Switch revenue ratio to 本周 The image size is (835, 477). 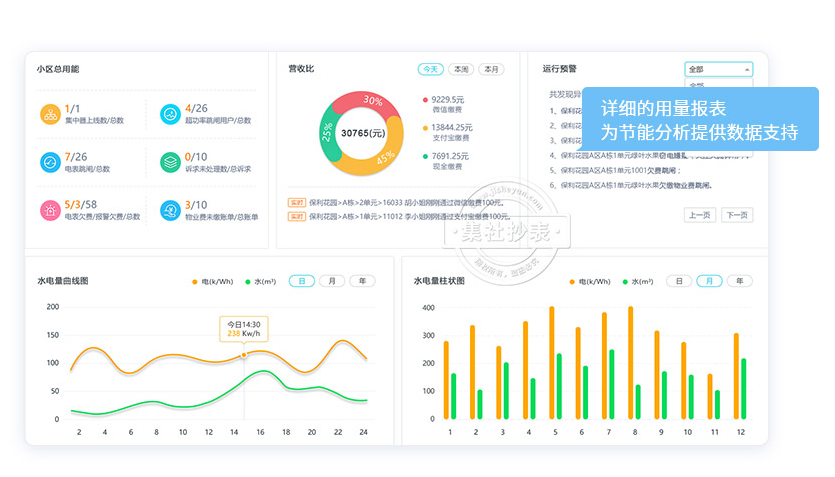[460, 69]
